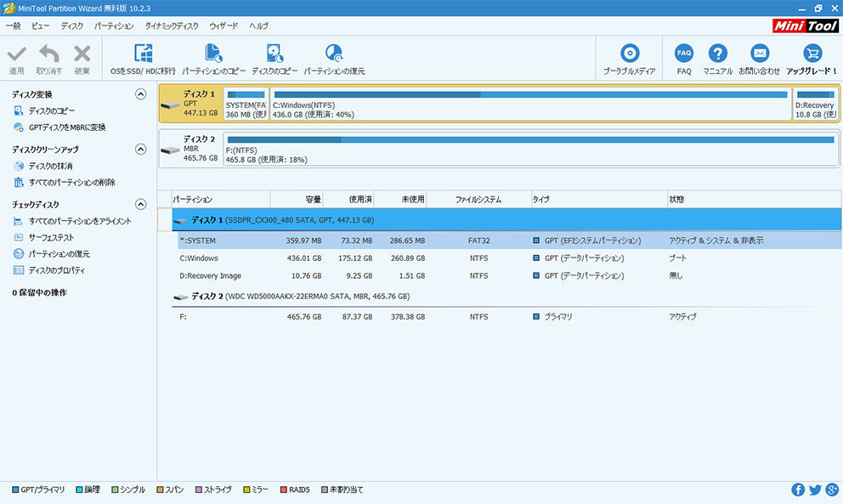This screenshot has width=843, height=504.
Task: Open the Disk (ディスク) menu
Action: point(72,25)
